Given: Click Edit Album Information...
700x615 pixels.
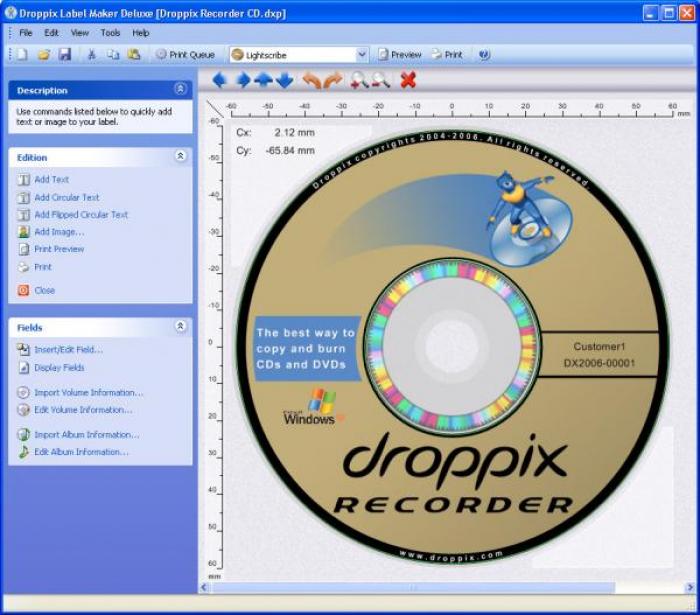Looking at the screenshot, I should pyautogui.click(x=81, y=452).
